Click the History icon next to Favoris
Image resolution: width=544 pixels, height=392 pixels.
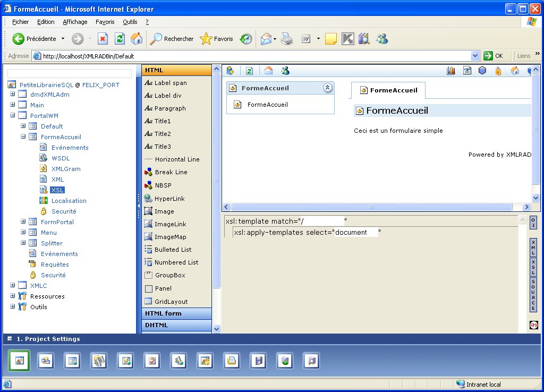coord(245,39)
